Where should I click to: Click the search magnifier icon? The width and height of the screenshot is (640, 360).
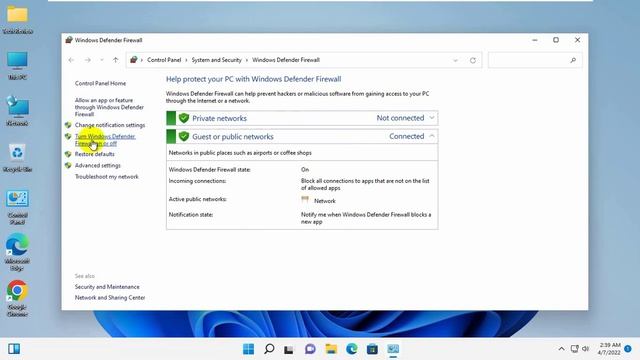(573, 60)
